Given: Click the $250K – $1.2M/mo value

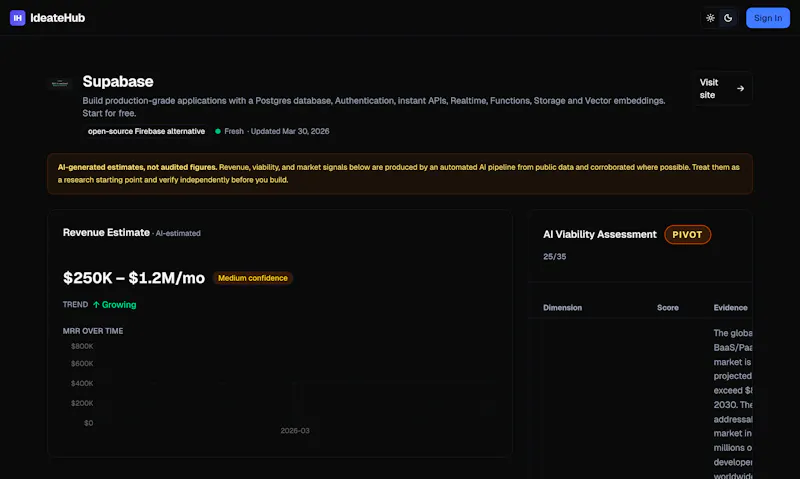Looking at the screenshot, I should pyautogui.click(x=134, y=278).
